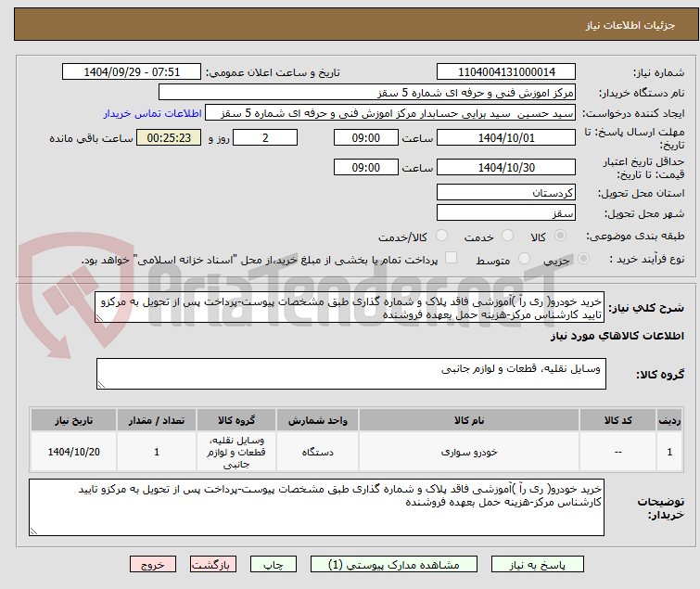Viewport: 700px width, 589px height.
Task: Click the دستگاه unit cell
Action: (317, 452)
